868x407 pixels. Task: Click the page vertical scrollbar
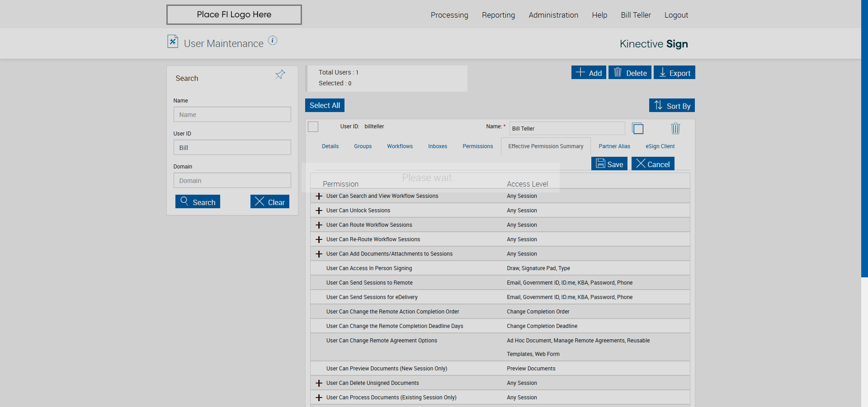pyautogui.click(x=864, y=136)
